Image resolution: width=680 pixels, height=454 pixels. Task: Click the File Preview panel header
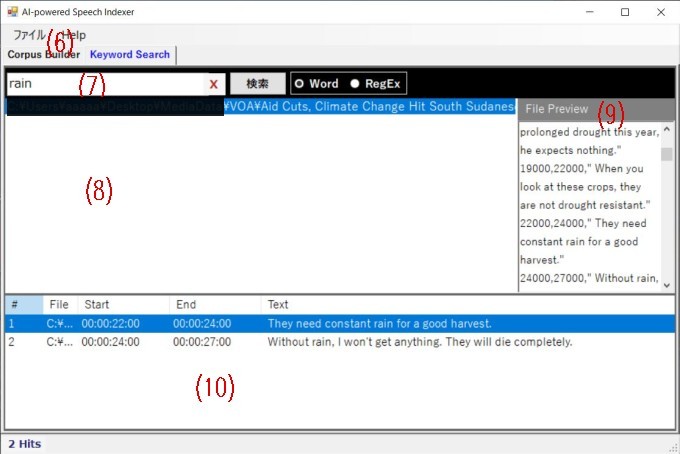tap(596, 109)
